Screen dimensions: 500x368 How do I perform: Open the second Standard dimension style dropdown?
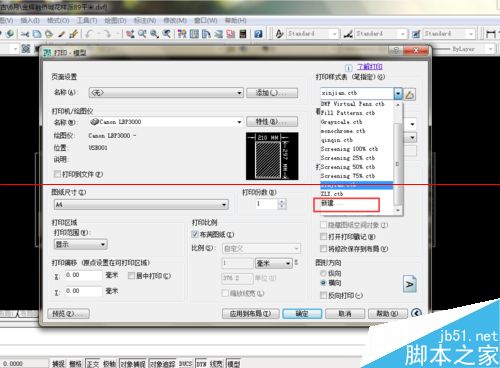point(380,34)
